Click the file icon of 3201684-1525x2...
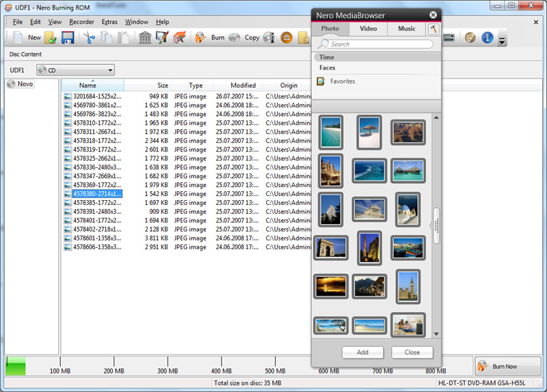547x392 pixels. tap(68, 96)
